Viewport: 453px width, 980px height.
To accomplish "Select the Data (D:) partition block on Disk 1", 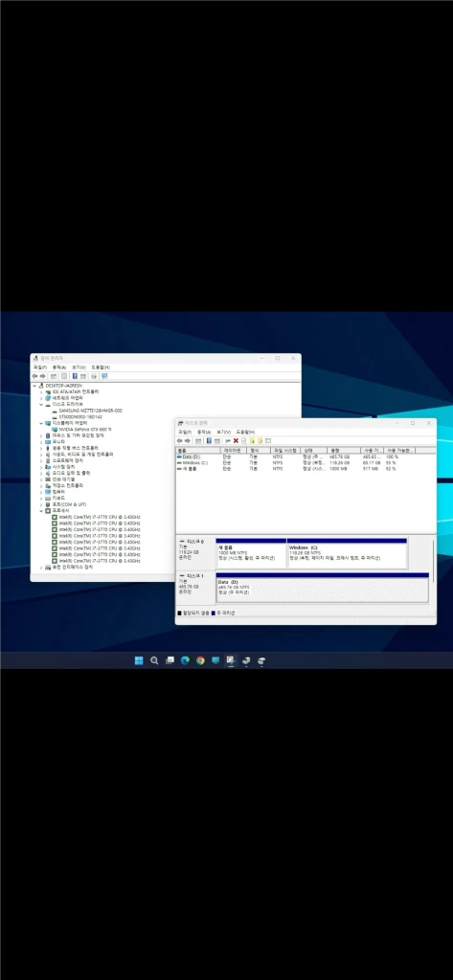I will (322, 588).
